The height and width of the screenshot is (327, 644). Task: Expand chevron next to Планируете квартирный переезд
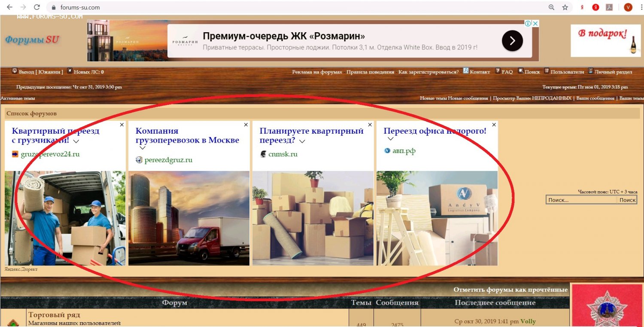coord(302,141)
